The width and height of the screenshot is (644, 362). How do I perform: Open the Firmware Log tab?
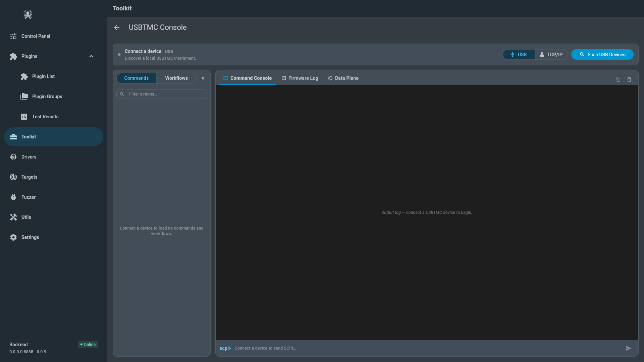point(300,78)
